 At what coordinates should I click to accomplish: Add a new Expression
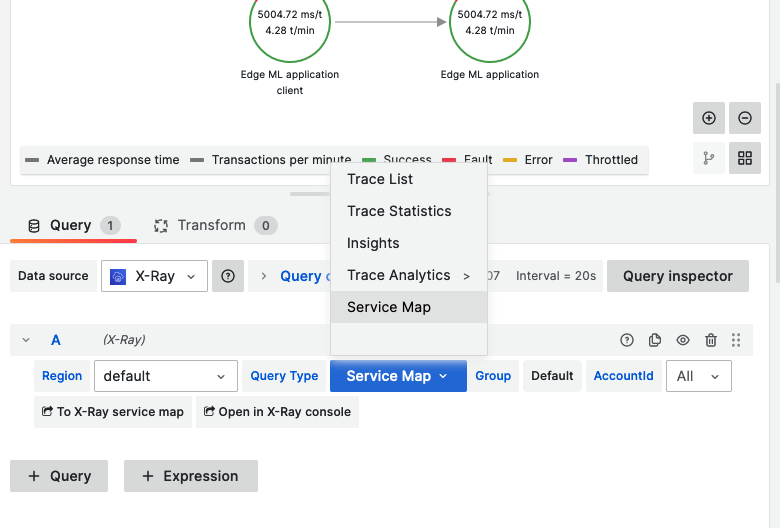[x=191, y=476]
